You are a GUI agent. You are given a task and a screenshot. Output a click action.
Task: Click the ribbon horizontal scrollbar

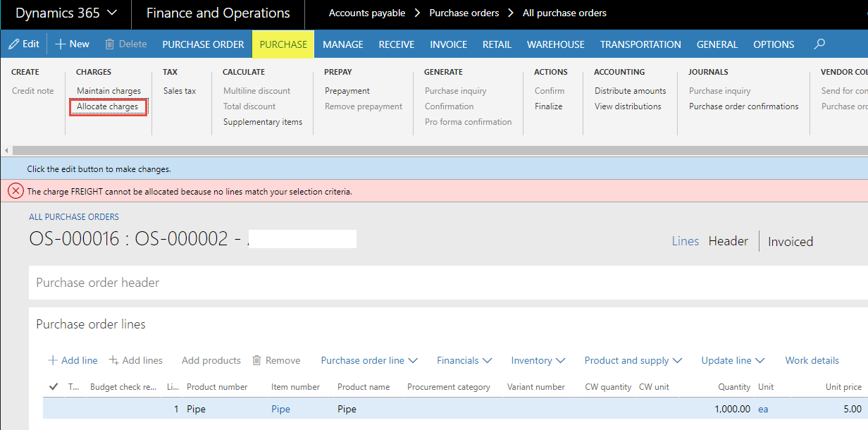440,151
